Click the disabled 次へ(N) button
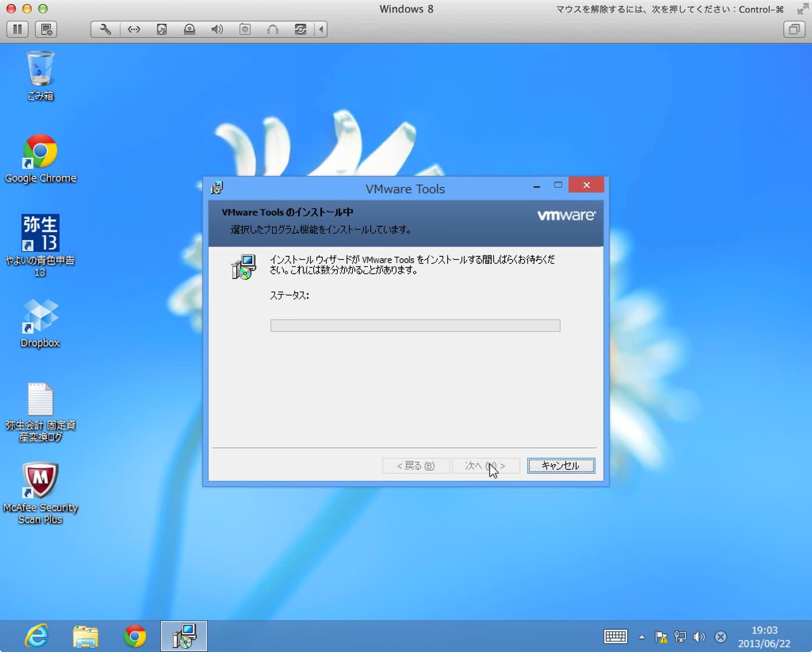Image resolution: width=812 pixels, height=652 pixels. pyautogui.click(x=485, y=466)
